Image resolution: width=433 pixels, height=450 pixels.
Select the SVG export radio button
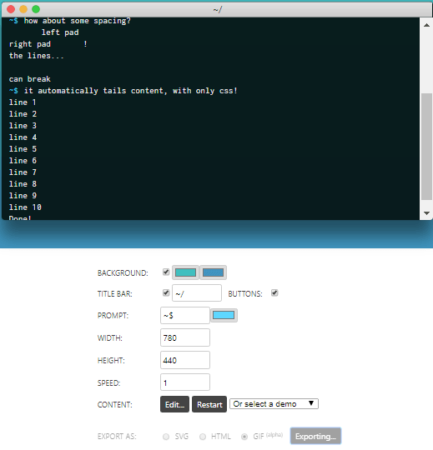(166, 437)
